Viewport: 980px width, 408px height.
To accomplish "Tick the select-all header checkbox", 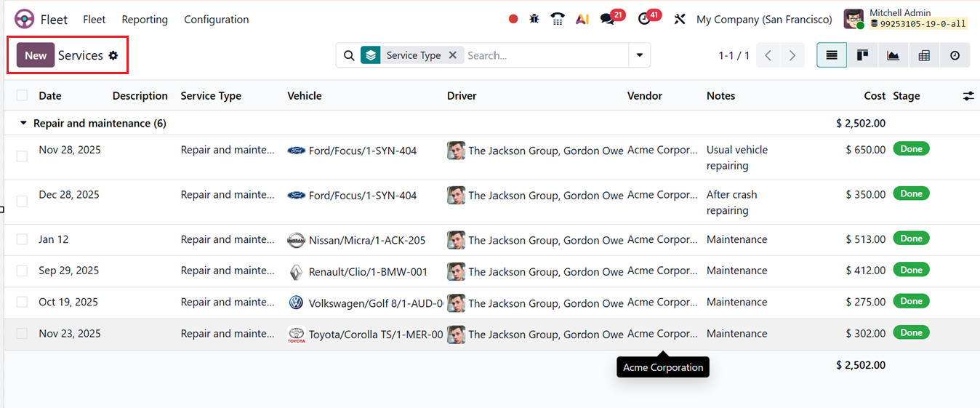I will point(22,95).
